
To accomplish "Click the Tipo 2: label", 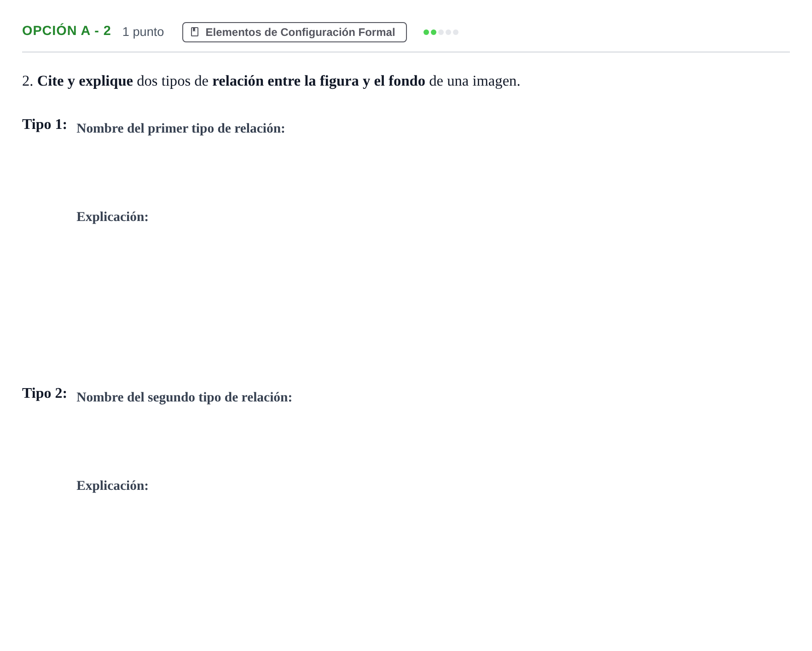I will point(45,393).
